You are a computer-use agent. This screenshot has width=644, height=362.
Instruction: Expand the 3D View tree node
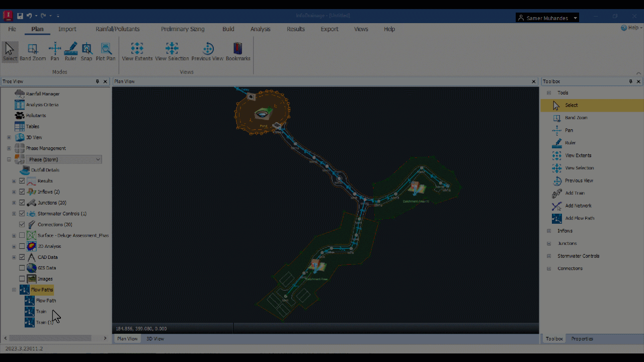[9, 137]
